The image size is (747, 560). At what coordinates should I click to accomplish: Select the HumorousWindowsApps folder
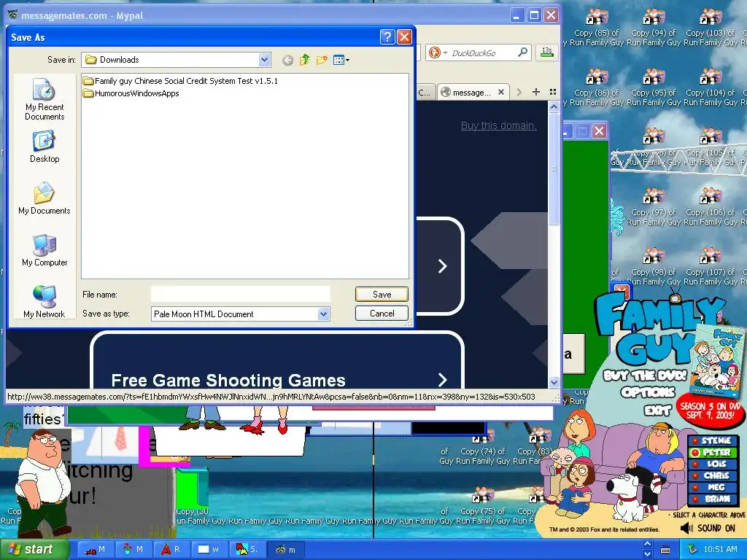(x=131, y=93)
